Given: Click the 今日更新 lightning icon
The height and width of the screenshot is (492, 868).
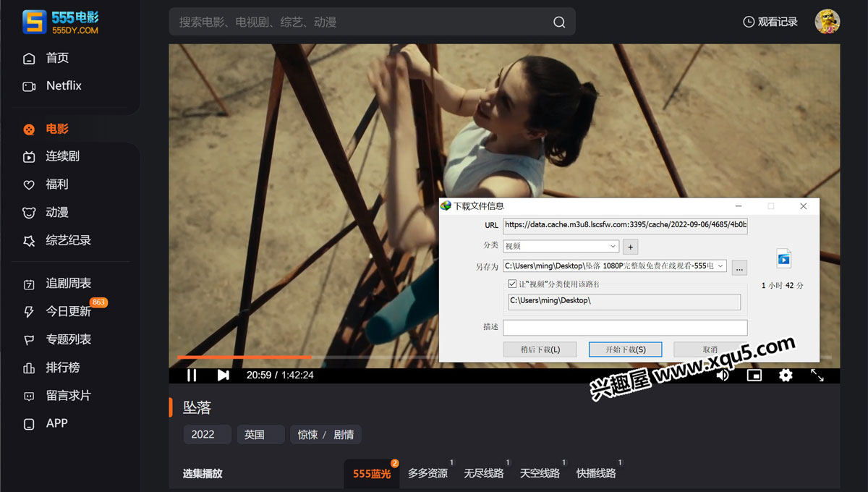Looking at the screenshot, I should pyautogui.click(x=29, y=312).
